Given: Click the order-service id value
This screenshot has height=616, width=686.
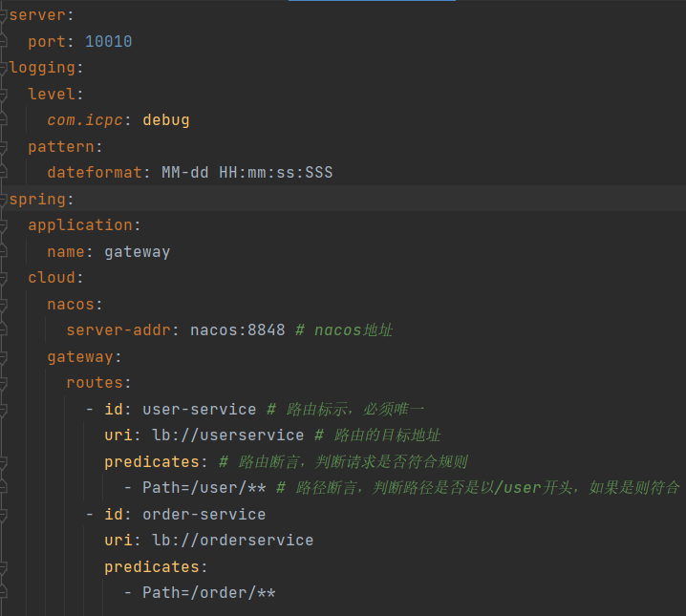Looking at the screenshot, I should coord(204,515).
